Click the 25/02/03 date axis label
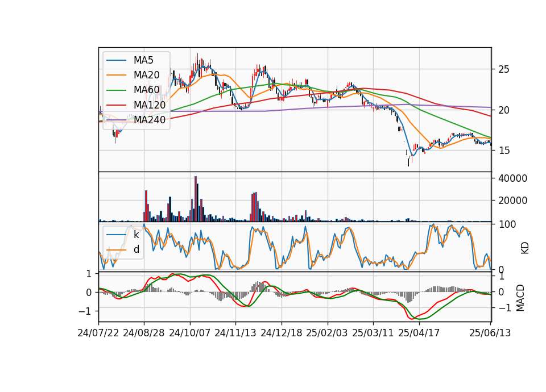The width and height of the screenshot is (546, 392). 327,333
